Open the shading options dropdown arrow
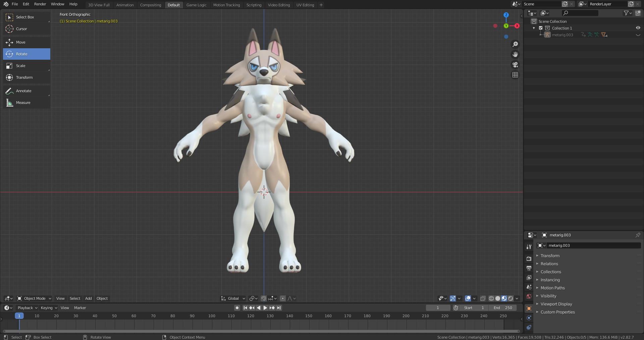 pyautogui.click(x=517, y=298)
